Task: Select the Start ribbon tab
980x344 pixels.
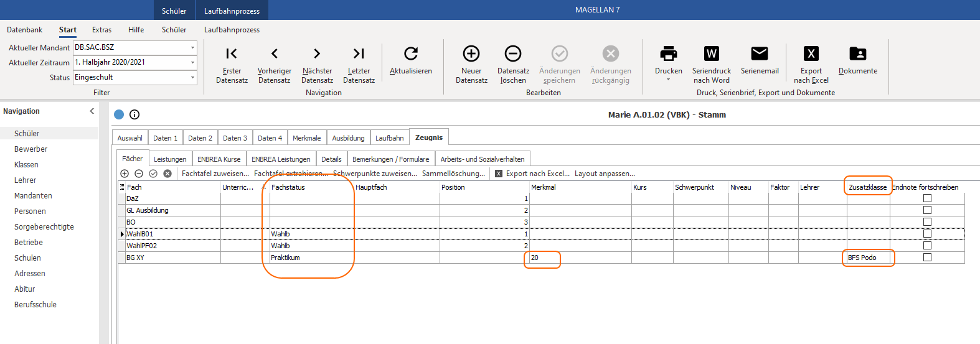Action: [68, 30]
